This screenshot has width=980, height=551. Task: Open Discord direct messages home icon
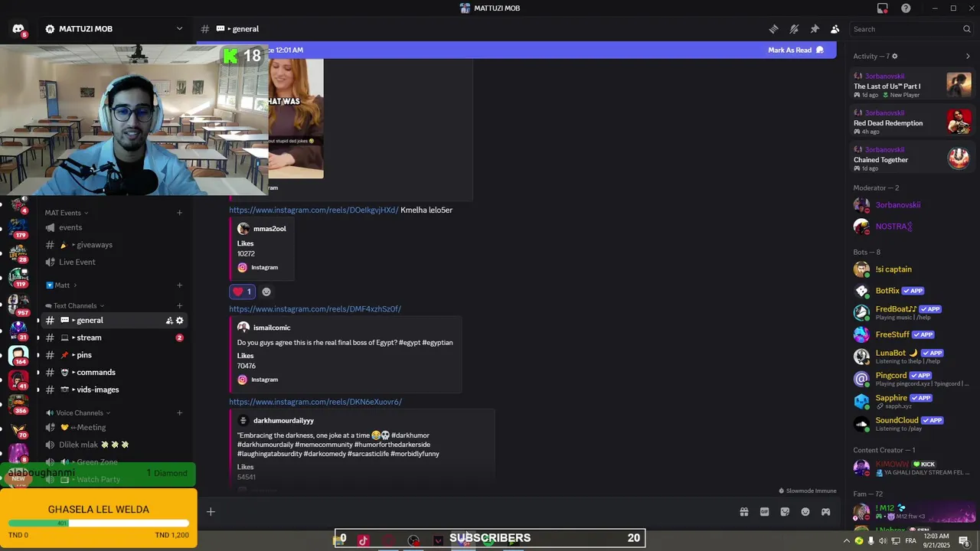(x=18, y=29)
